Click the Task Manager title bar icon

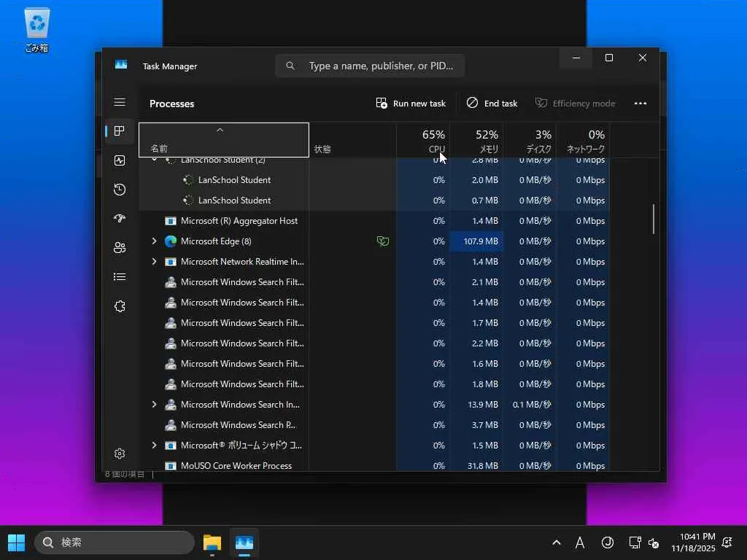pyautogui.click(x=121, y=64)
